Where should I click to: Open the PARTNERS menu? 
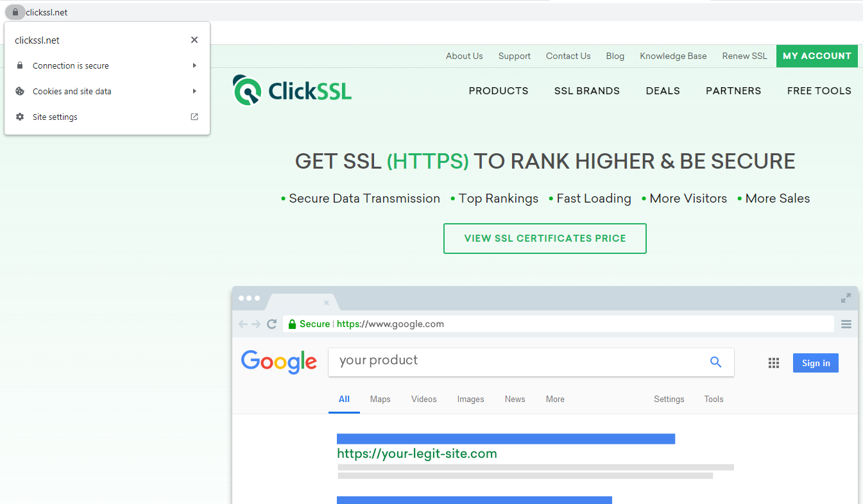733,90
